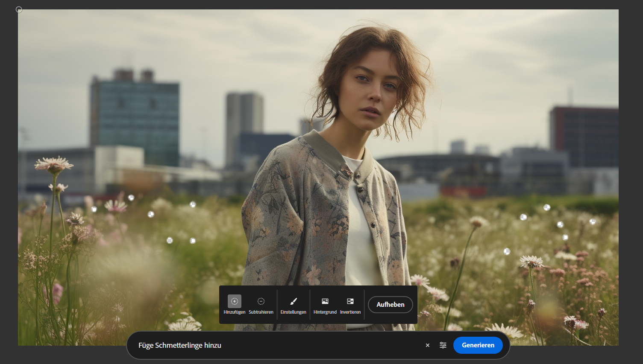Image resolution: width=643 pixels, height=364 pixels.
Task: Click the circular brush cursor at canvas corner
Action: coord(19,9)
